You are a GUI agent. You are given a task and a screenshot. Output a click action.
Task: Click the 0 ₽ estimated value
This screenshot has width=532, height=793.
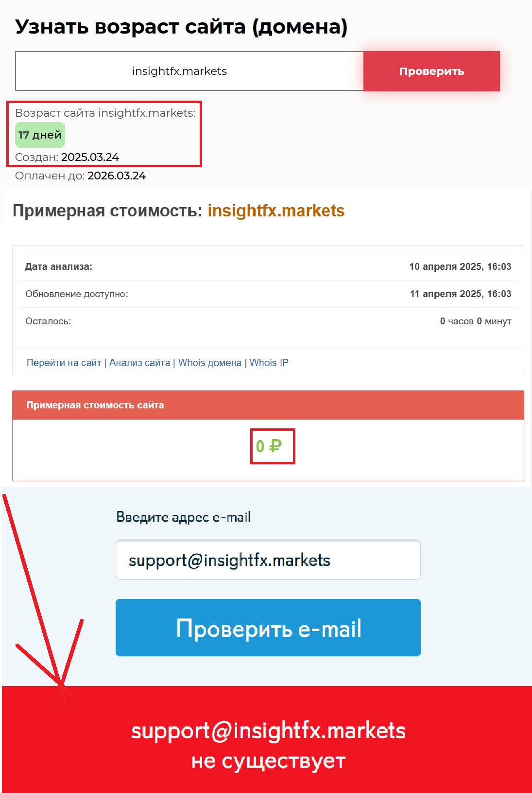[269, 446]
